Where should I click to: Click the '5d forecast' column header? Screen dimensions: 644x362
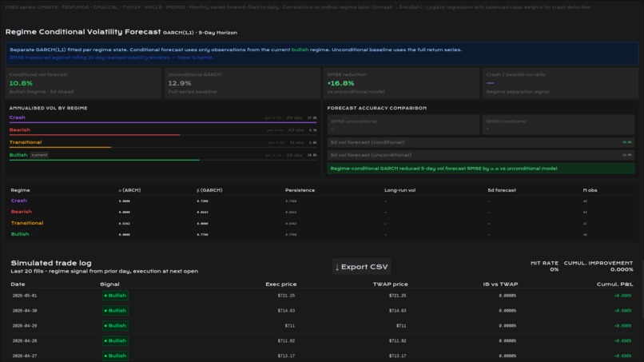click(x=502, y=190)
